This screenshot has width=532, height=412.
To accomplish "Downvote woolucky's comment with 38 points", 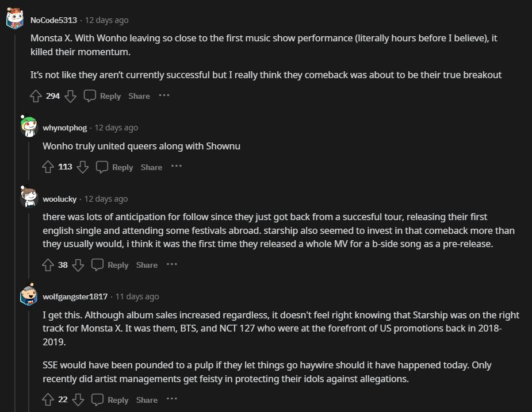I will click(79, 265).
